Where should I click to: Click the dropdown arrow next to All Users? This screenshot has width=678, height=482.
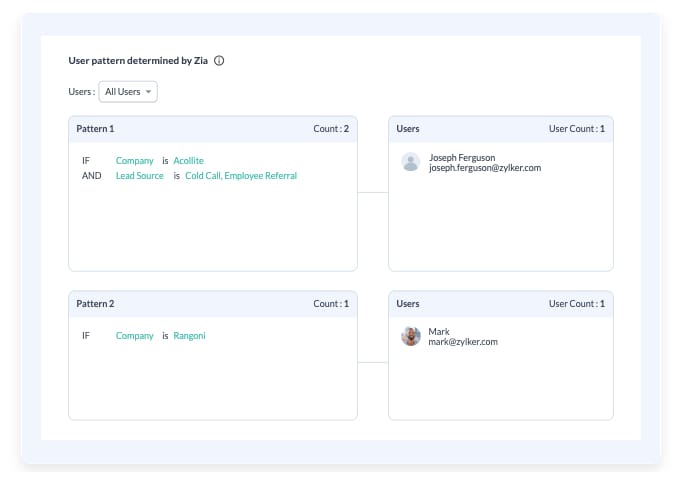coord(149,92)
